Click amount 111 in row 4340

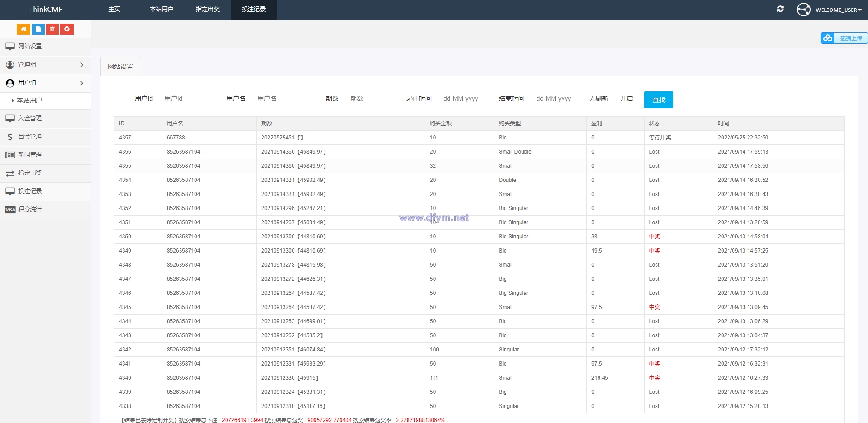coord(434,378)
